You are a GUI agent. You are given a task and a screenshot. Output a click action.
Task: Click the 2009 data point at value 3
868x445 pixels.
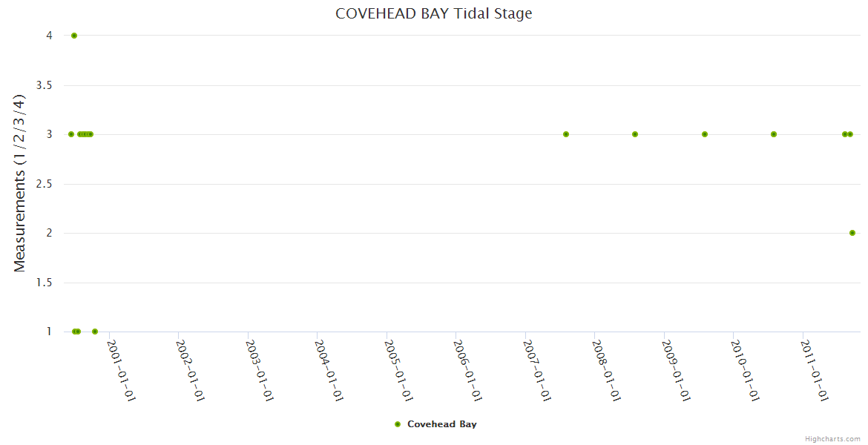point(705,134)
